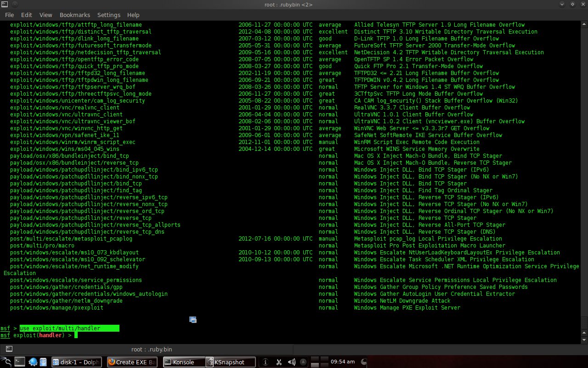The width and height of the screenshot is (588, 368).
Task: Open the volume speaker tray icon
Action: [292, 362]
